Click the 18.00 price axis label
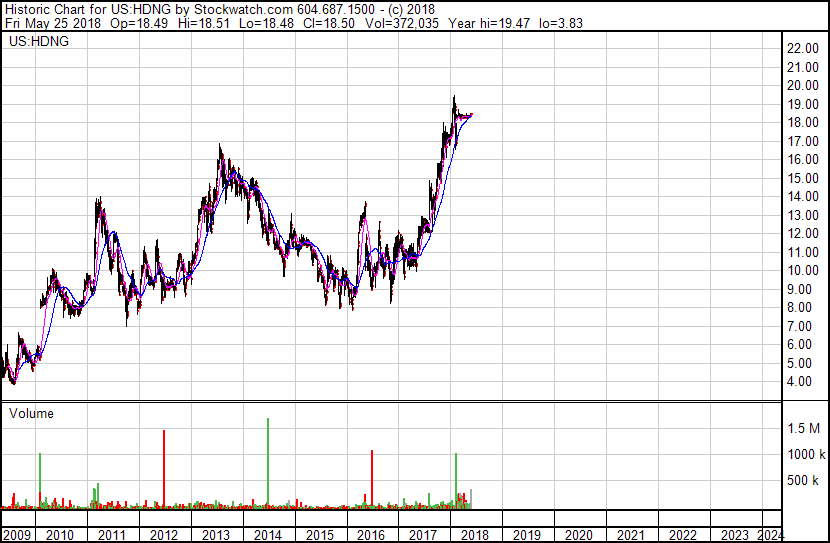830x543 pixels. coord(803,122)
